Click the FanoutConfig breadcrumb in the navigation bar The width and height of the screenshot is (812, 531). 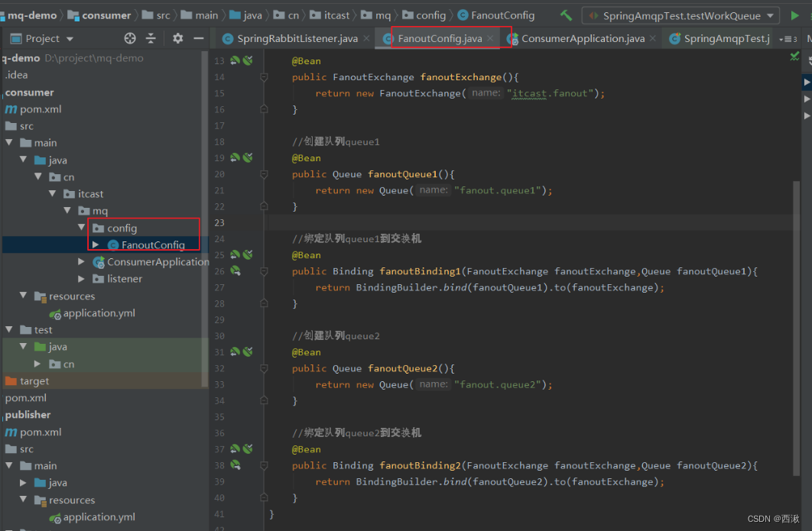pos(496,15)
